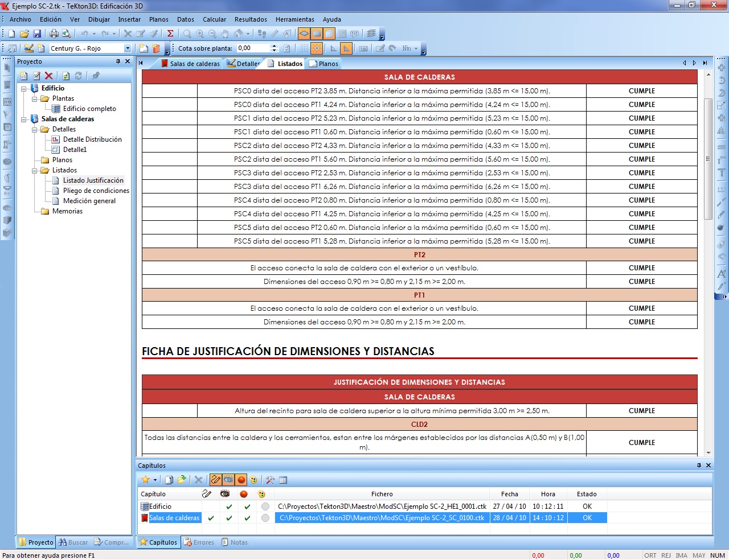The width and height of the screenshot is (729, 560).
Task: Click the star icon in Capítulos toolbar
Action: pos(146,480)
